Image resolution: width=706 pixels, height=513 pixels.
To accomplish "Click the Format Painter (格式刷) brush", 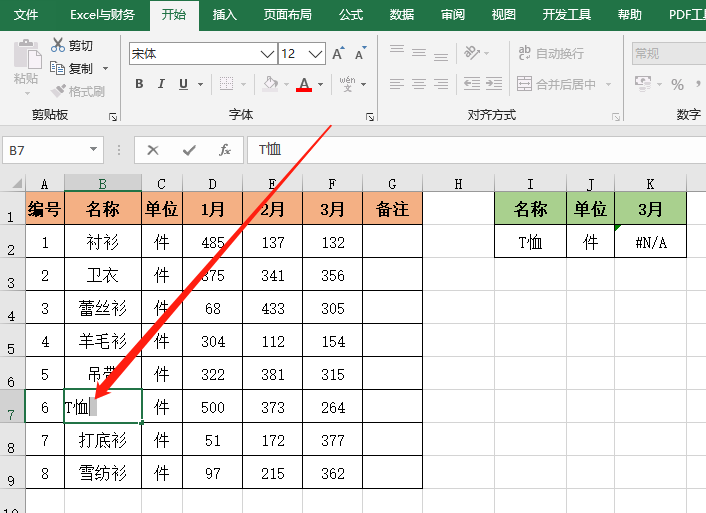I will [x=59, y=91].
